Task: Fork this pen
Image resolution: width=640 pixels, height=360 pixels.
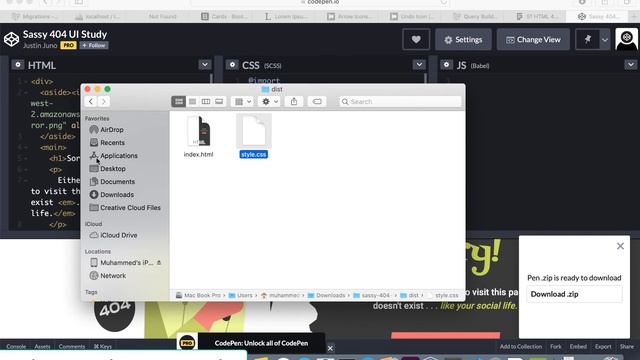Action: tap(556, 347)
